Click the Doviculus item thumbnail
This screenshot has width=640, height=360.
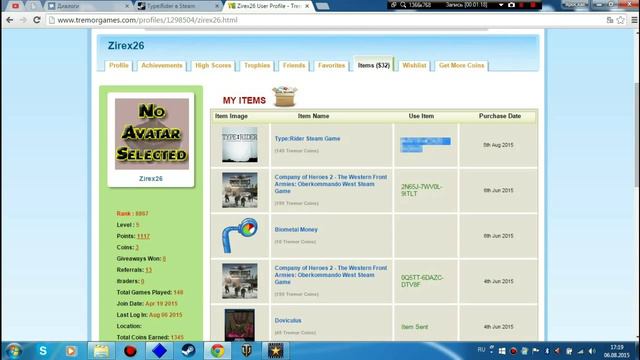[x=240, y=325]
